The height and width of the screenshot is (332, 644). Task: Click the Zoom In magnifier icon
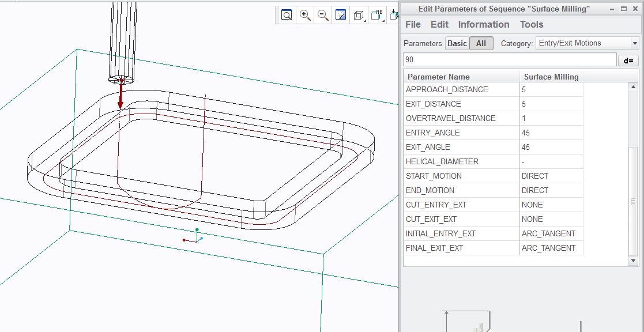point(305,15)
